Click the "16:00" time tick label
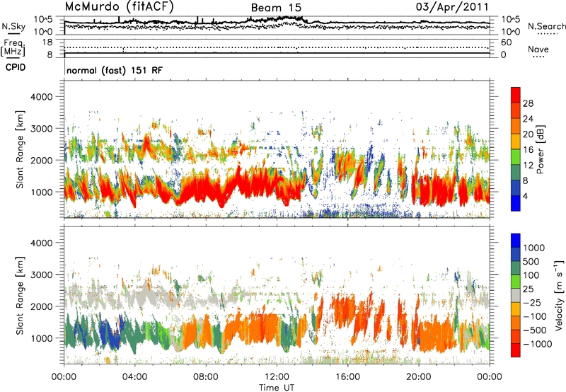Viewport: 566px width, 392px height. tap(347, 377)
